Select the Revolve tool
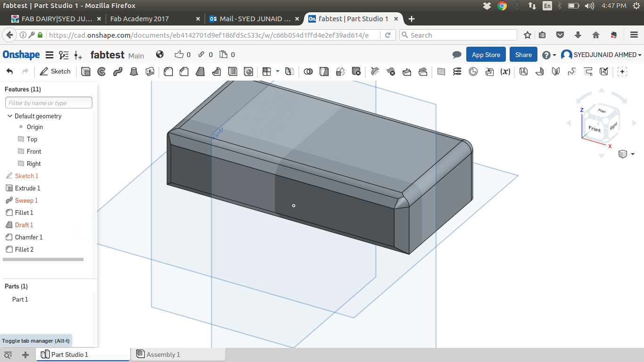 click(x=101, y=72)
